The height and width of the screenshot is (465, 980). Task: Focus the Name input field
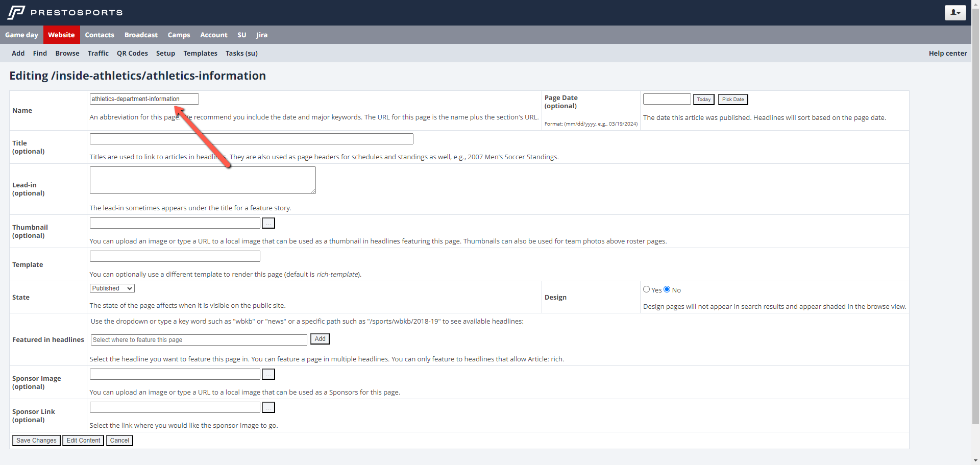(144, 99)
